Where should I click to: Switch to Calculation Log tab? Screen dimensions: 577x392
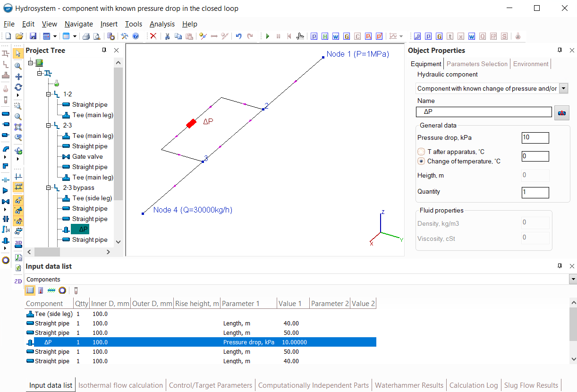tap(474, 385)
